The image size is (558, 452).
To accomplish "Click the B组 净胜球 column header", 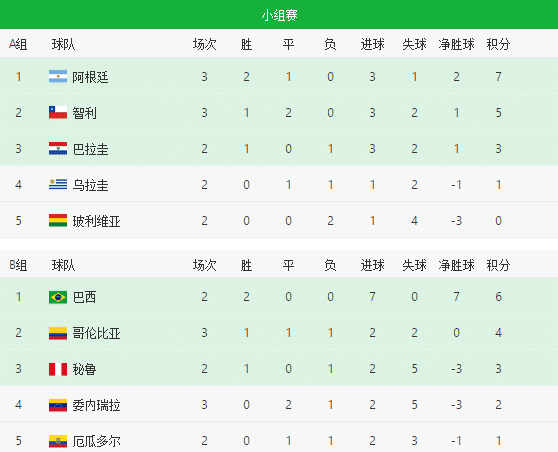I will [x=456, y=265].
